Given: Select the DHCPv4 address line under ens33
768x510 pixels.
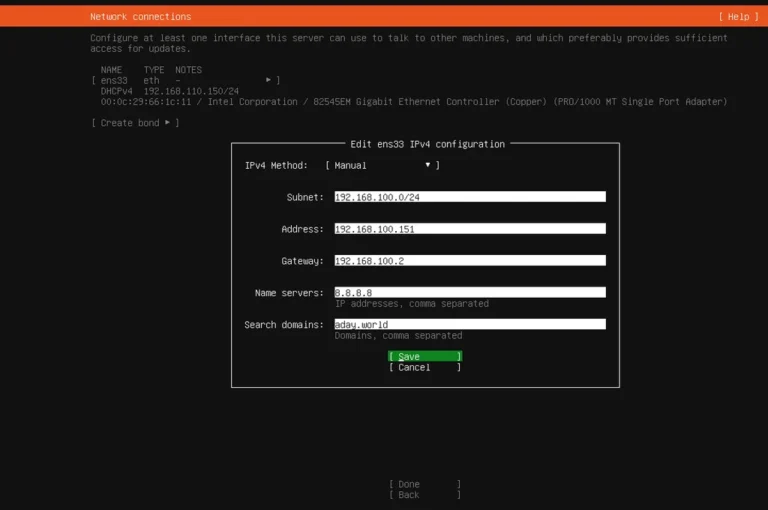Looking at the screenshot, I should pos(168,91).
